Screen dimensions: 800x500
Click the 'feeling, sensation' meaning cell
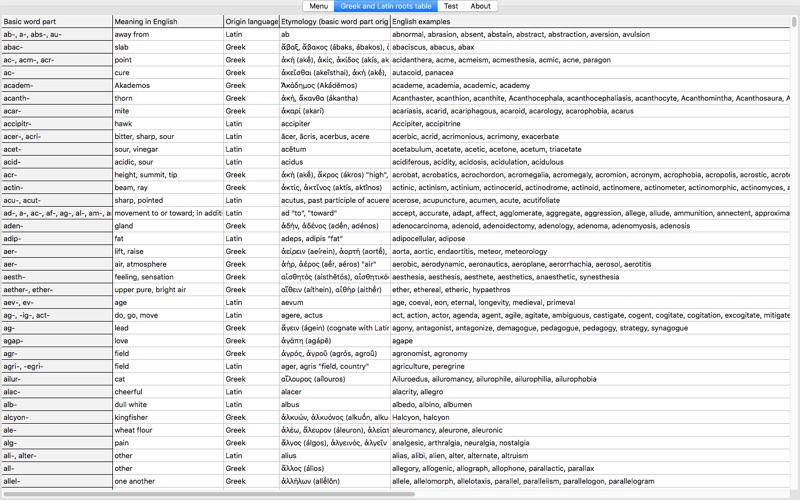click(x=168, y=277)
